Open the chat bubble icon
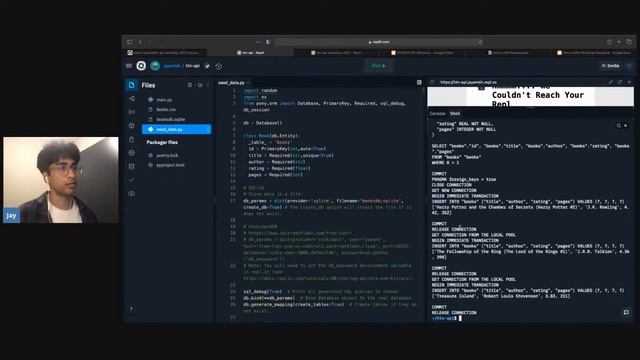640x360 pixels. pos(626,313)
